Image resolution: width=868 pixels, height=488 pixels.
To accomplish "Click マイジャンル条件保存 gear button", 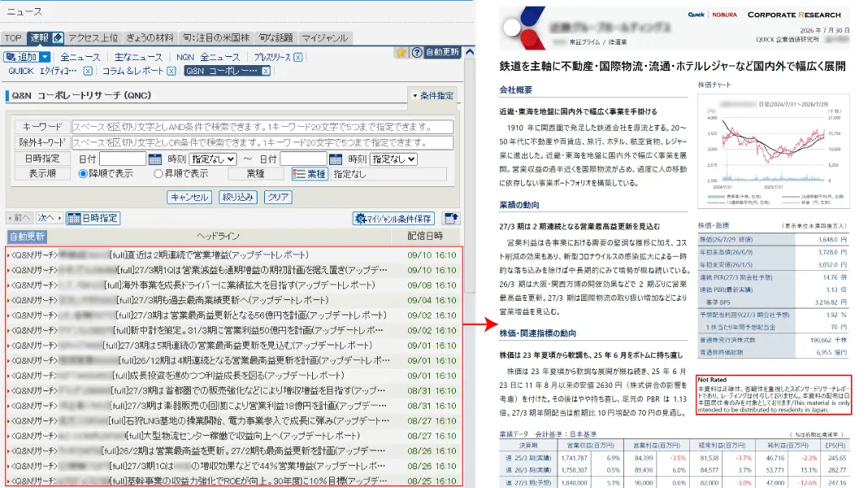I will click(x=393, y=218).
